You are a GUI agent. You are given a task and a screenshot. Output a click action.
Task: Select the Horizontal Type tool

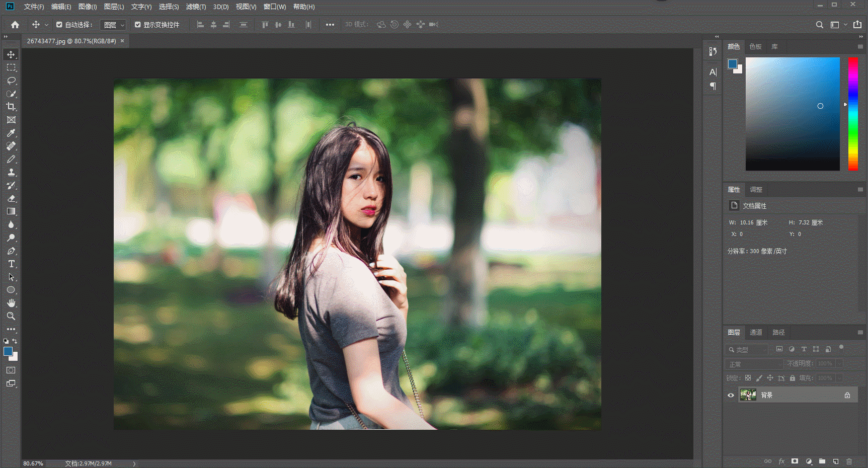tap(11, 264)
